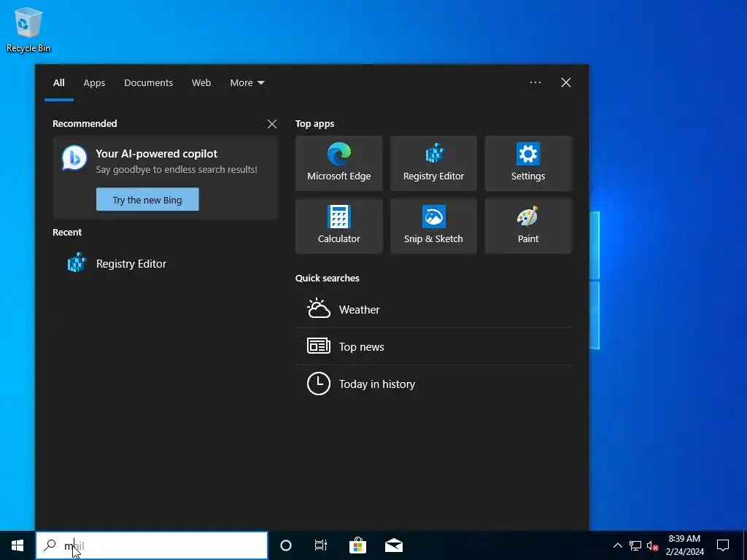Open the Action Center notifications
Image resolution: width=747 pixels, height=560 pixels.
[723, 545]
